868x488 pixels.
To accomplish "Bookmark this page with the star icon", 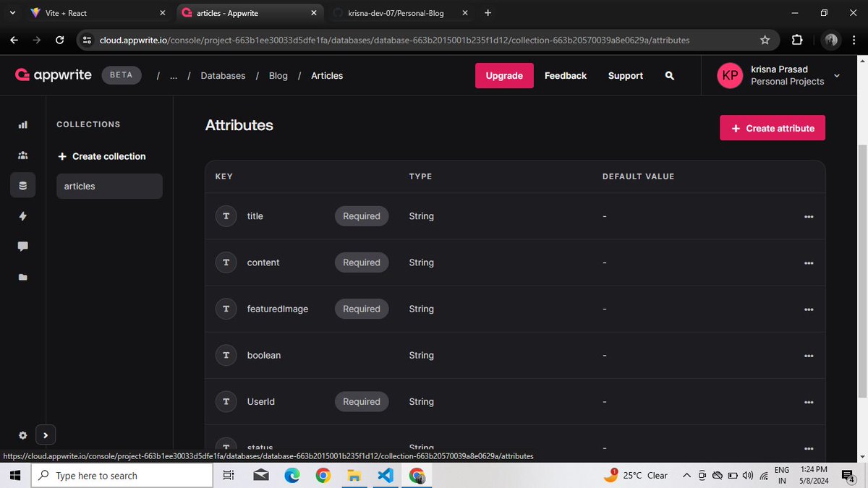I will tap(765, 40).
